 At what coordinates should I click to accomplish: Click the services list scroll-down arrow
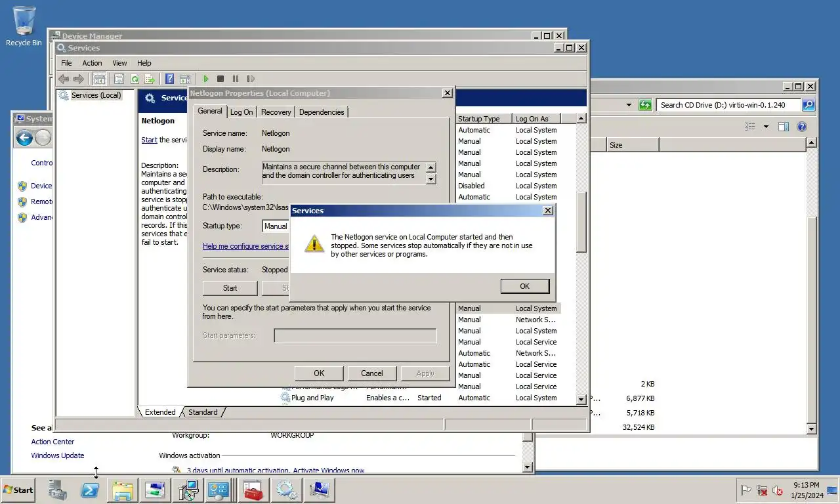(581, 399)
